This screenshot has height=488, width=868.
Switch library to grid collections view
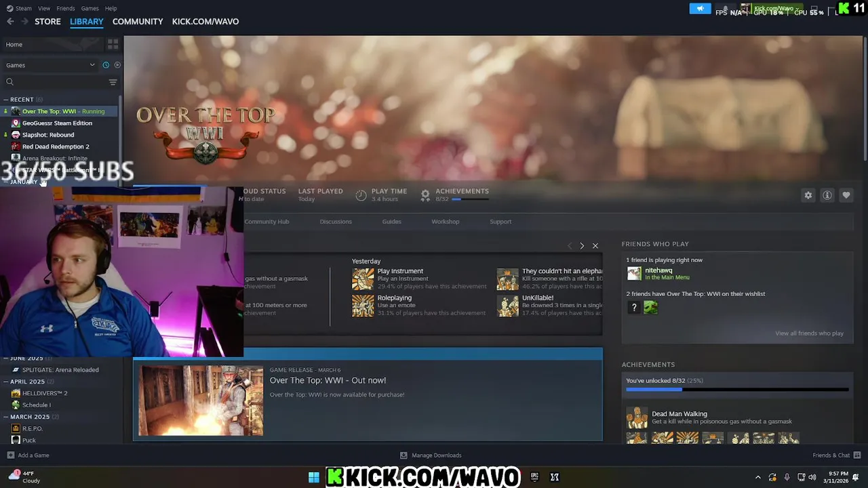click(113, 44)
